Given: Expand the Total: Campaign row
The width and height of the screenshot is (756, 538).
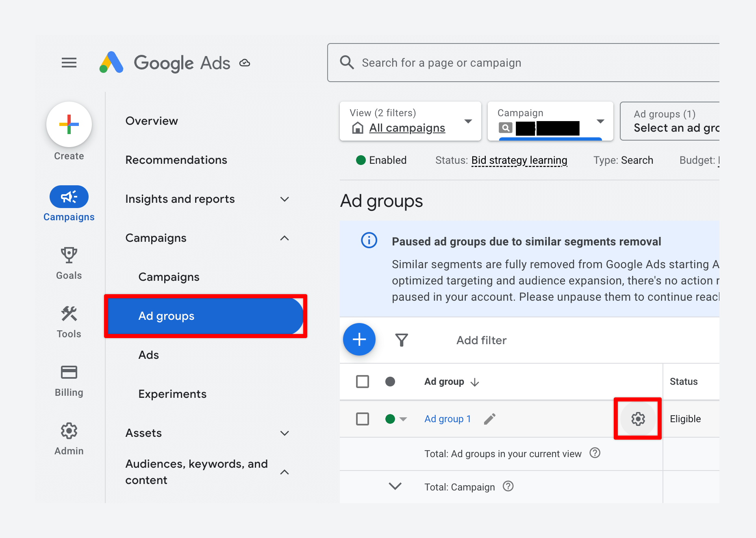Looking at the screenshot, I should (x=395, y=486).
